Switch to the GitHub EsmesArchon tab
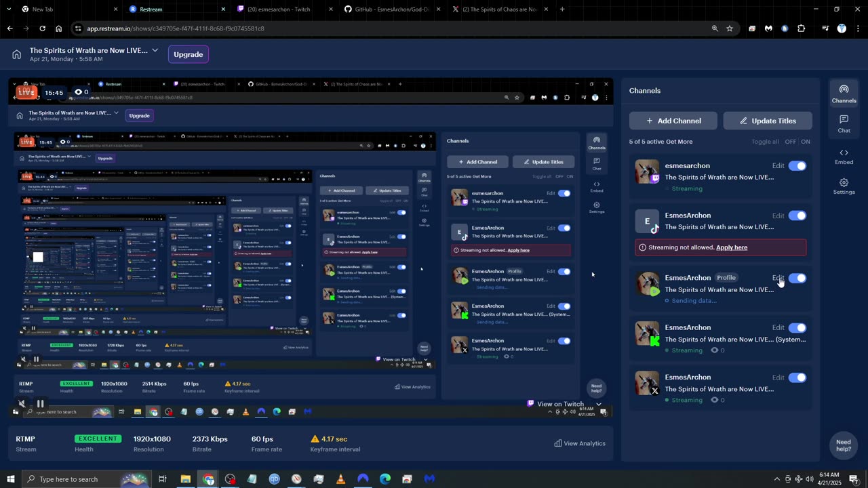This screenshot has width=868, height=488. [x=392, y=9]
